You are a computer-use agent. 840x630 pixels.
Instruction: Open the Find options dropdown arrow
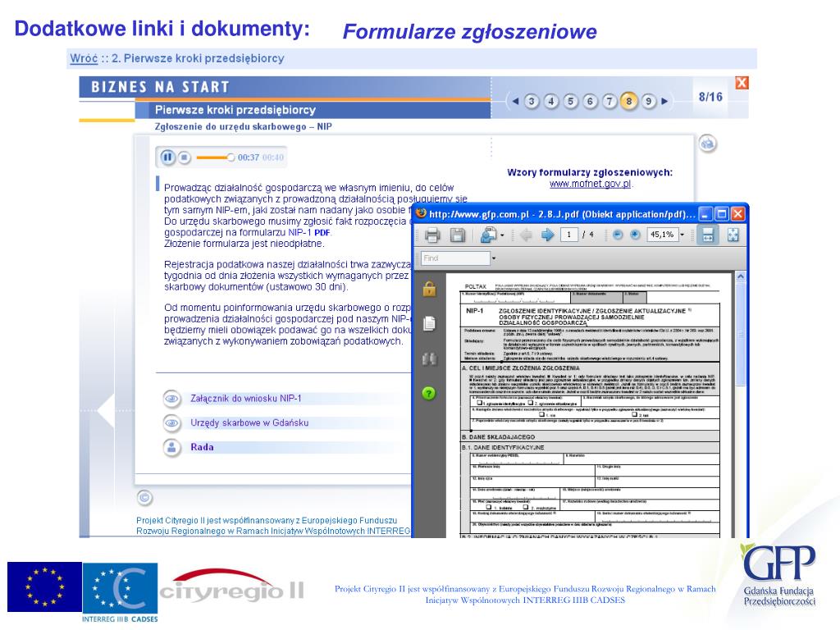tap(493, 258)
